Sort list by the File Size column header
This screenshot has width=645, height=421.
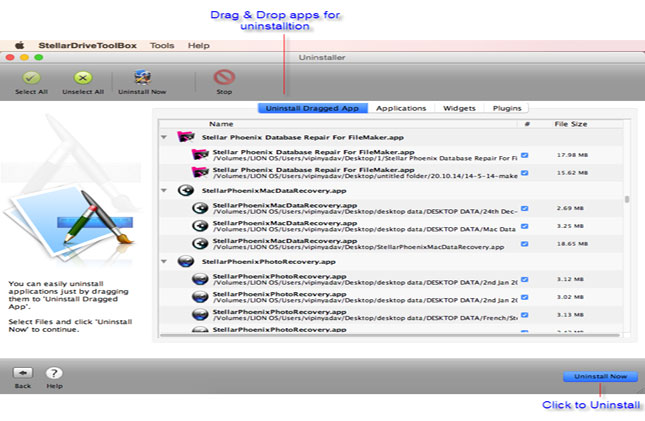pyautogui.click(x=571, y=124)
